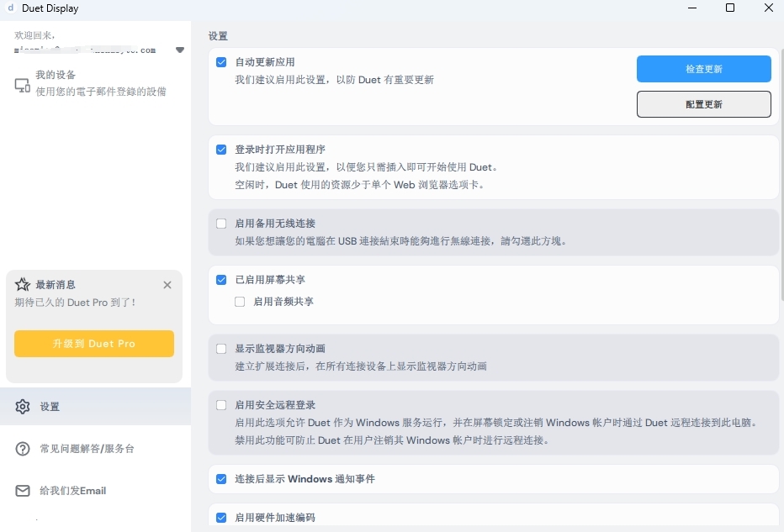Click the 升级到 Duet Pro button
The height and width of the screenshot is (532, 784).
94,344
